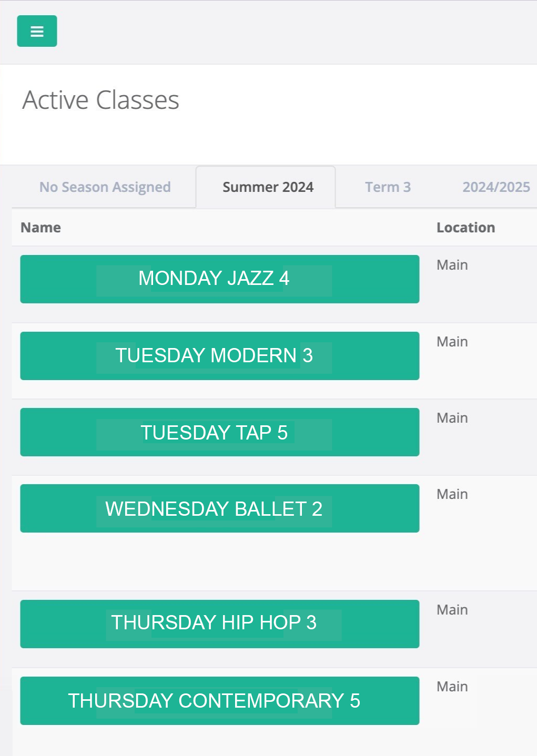This screenshot has width=537, height=756.
Task: Open the THURSDAY CONTEMPORARY 5 class
Action: click(219, 700)
